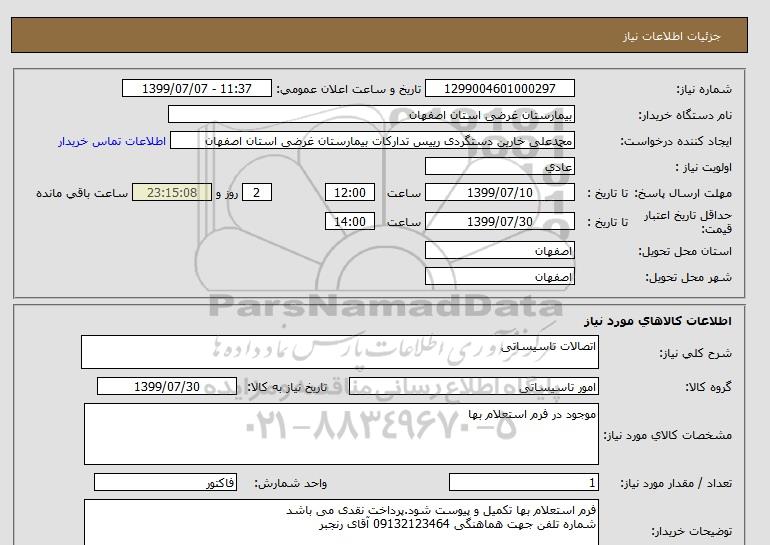Viewport: 770px width, 545px height.
Task: Click label تاریخ نیاز به کالا
Action: [287, 387]
